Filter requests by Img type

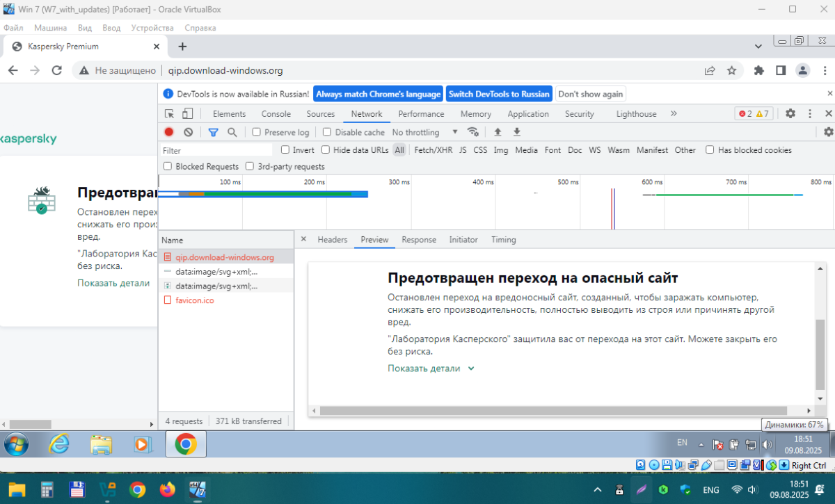(x=501, y=149)
